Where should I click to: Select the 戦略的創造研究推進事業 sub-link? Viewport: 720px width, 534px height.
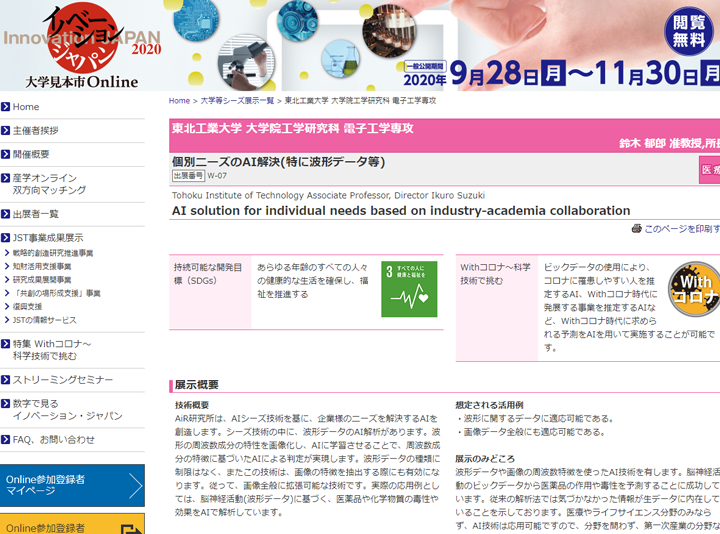(53, 253)
